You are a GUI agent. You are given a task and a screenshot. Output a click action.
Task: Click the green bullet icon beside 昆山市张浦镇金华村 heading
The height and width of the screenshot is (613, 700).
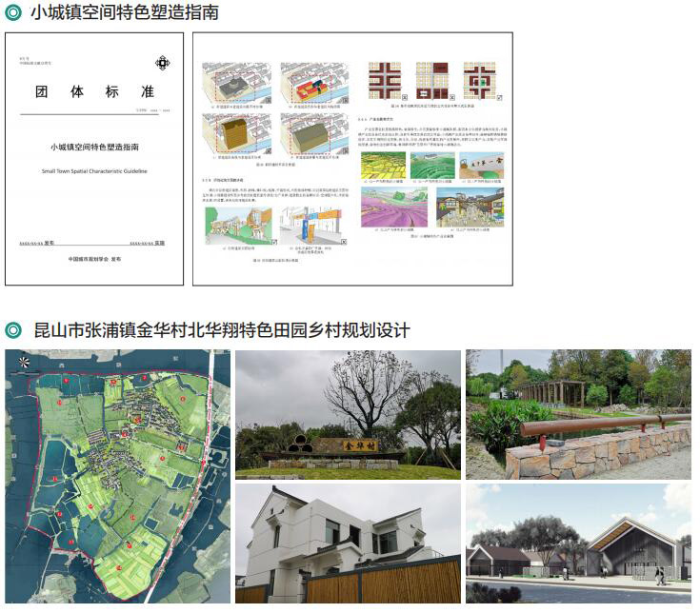13,330
